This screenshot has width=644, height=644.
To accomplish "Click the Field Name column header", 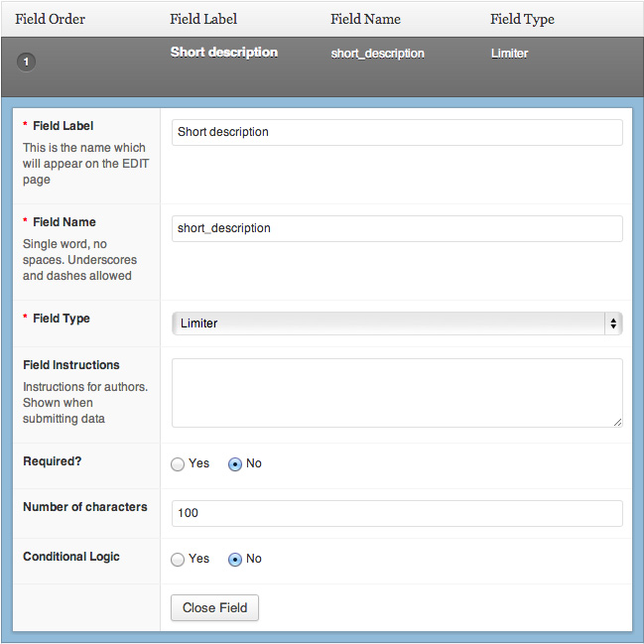I will (365, 19).
